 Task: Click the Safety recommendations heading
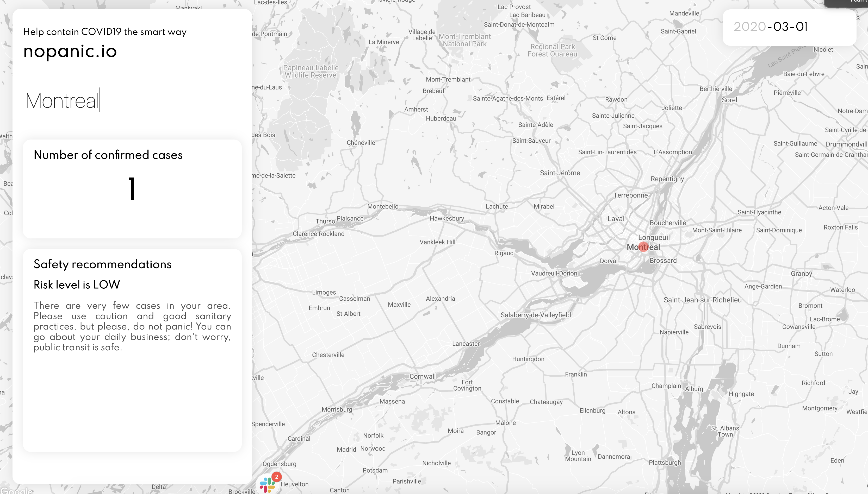[x=103, y=264]
